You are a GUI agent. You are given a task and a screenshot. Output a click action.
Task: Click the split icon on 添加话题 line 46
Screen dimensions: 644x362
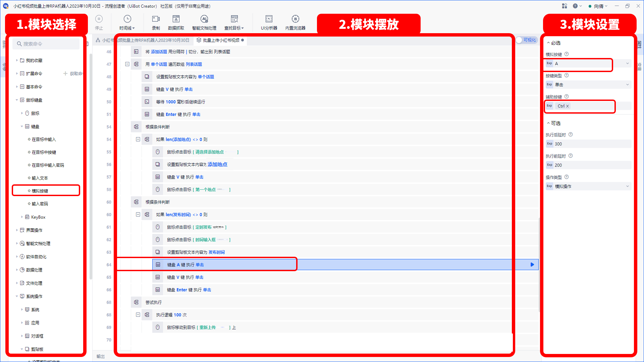coord(136,52)
